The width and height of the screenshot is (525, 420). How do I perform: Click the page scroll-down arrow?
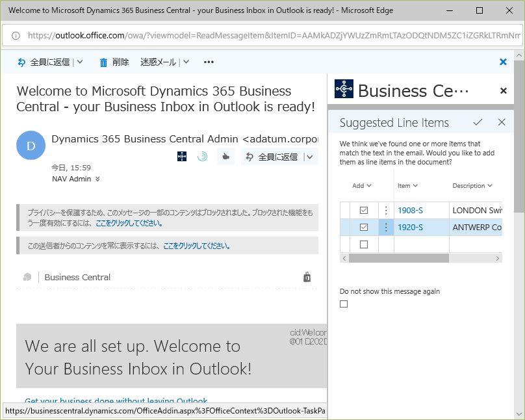click(x=519, y=414)
